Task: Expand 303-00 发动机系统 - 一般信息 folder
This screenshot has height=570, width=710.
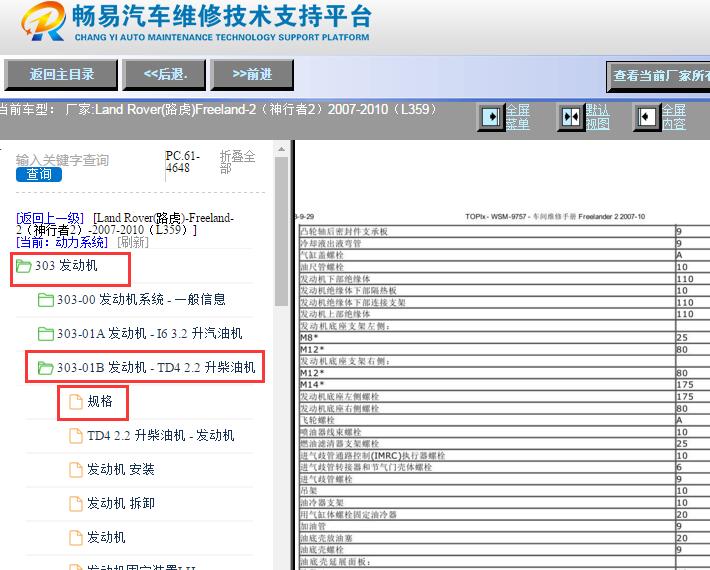Action: (141, 299)
